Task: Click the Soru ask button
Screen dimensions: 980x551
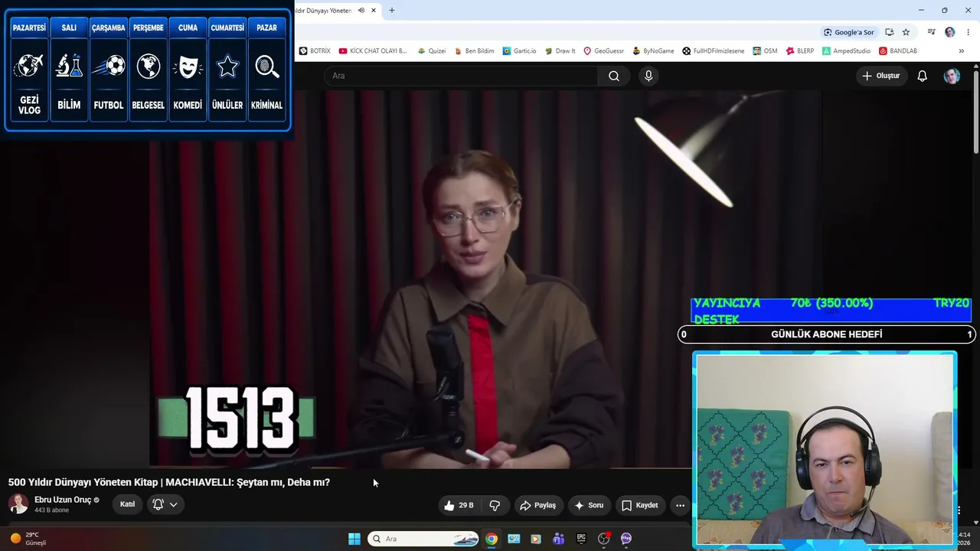Action: tap(589, 505)
